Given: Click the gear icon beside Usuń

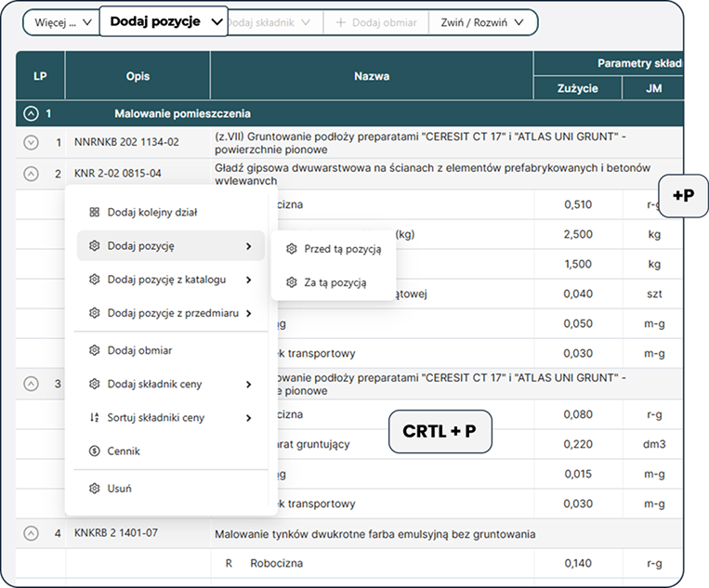Looking at the screenshot, I should [x=94, y=488].
